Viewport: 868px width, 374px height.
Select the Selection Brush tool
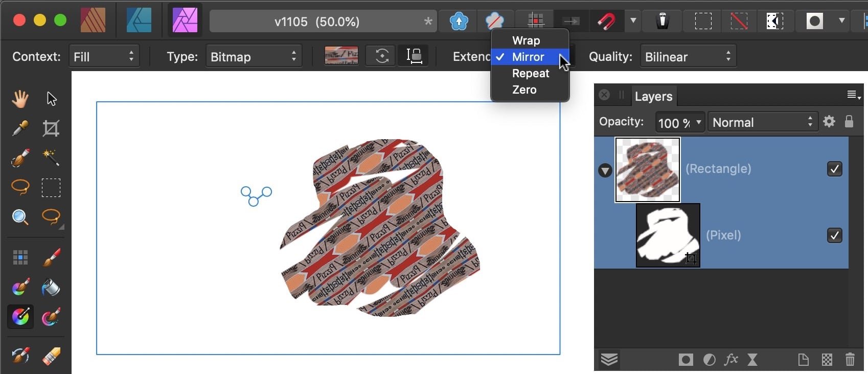click(20, 158)
